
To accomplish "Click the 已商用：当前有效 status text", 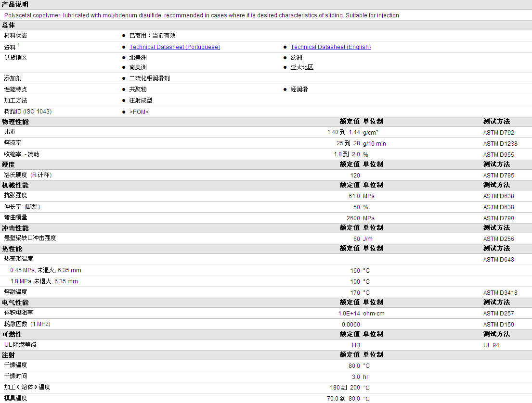I will [152, 36].
